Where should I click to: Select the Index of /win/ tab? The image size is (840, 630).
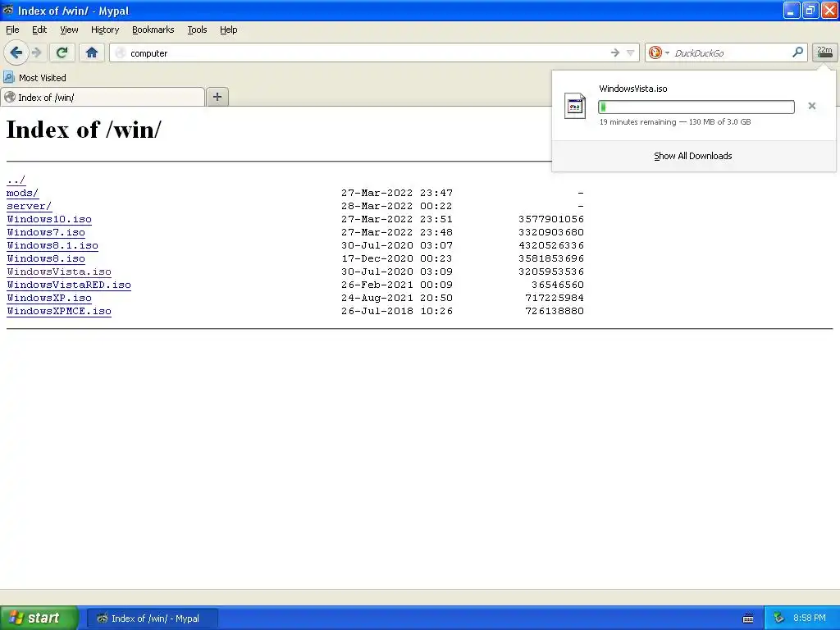[103, 97]
